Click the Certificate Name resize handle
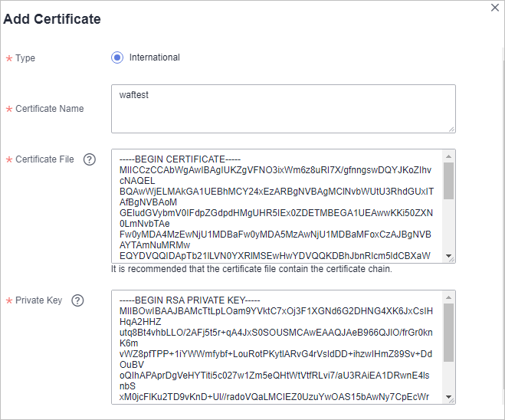This screenshot has width=505, height=420. [451, 130]
